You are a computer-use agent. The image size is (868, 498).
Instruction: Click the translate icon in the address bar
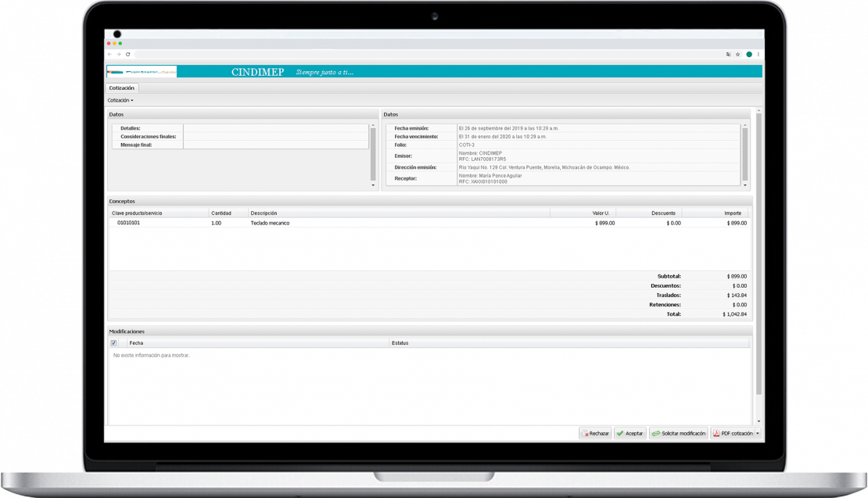729,55
